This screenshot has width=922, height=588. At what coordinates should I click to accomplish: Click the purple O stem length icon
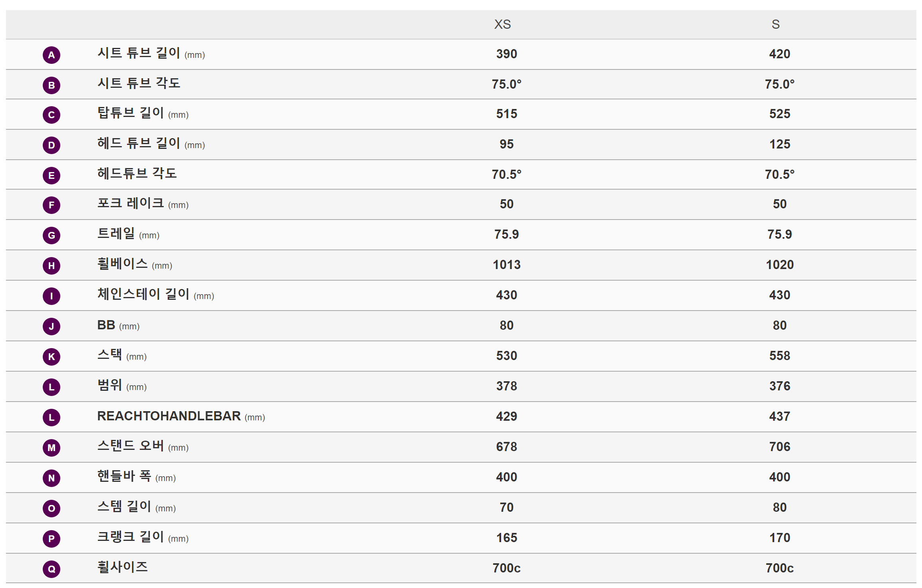[52, 509]
